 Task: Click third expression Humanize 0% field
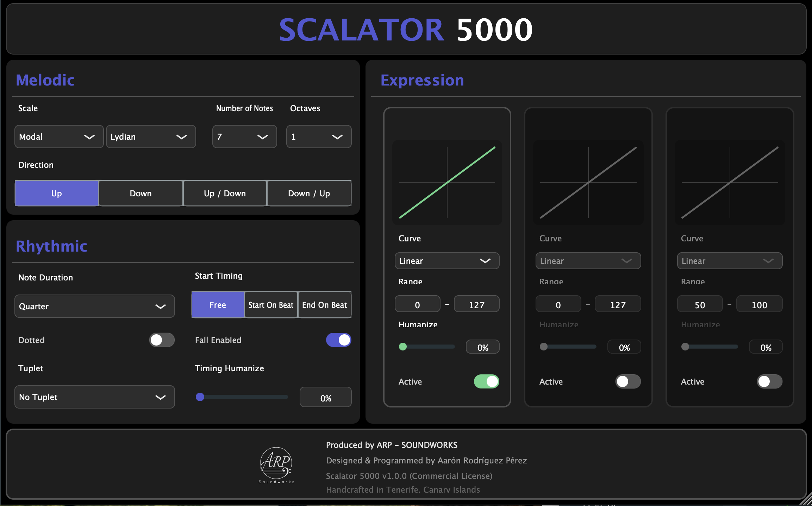[766, 347]
